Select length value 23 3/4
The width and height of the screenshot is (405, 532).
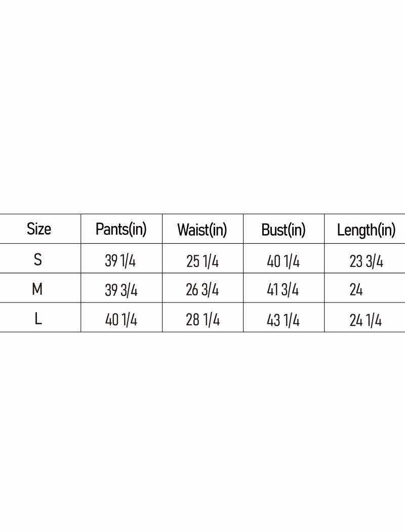coord(366,261)
